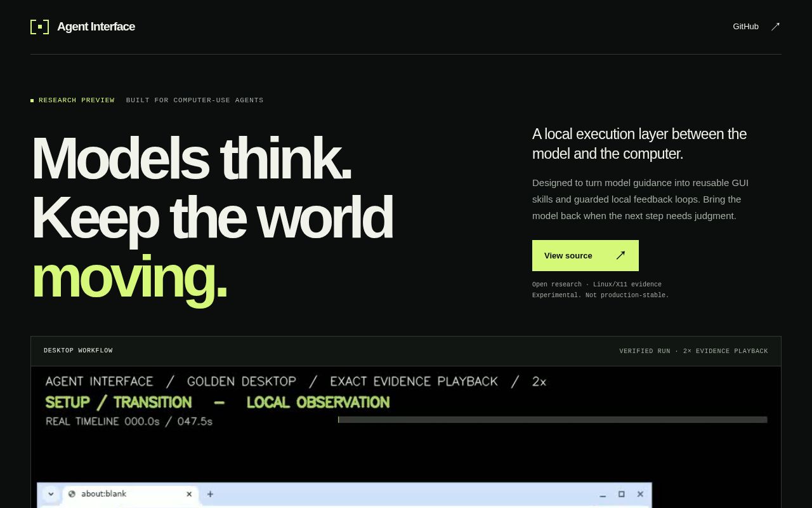Minimize the browser window in the video
The width and height of the screenshot is (812, 508).
click(x=603, y=495)
